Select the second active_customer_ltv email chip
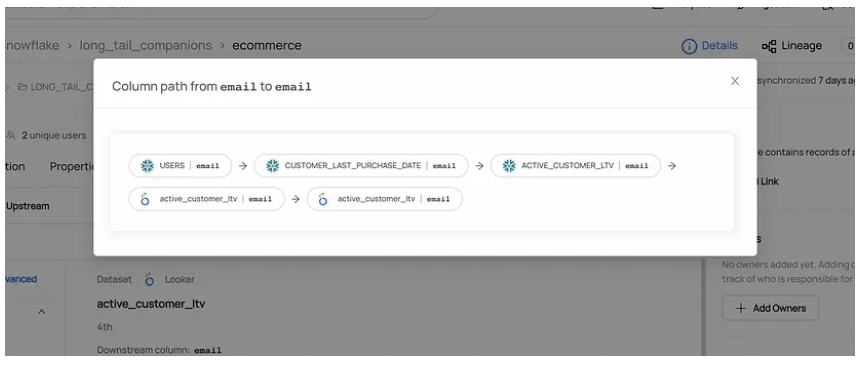The height and width of the screenshot is (370, 862). pos(385,199)
